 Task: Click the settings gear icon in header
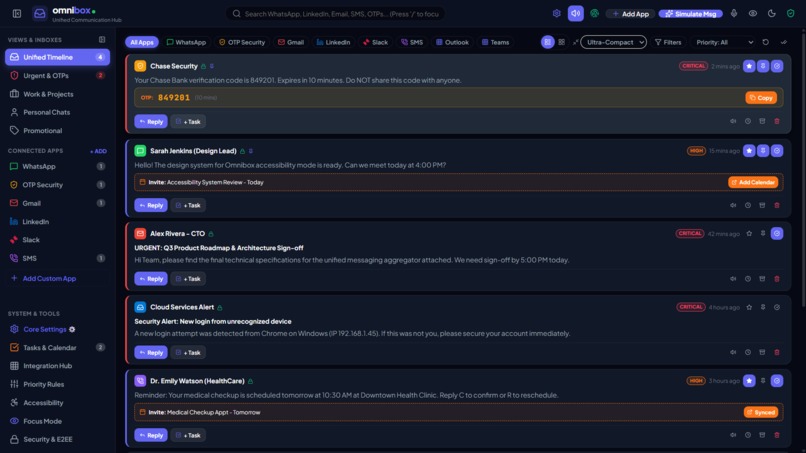click(x=556, y=13)
